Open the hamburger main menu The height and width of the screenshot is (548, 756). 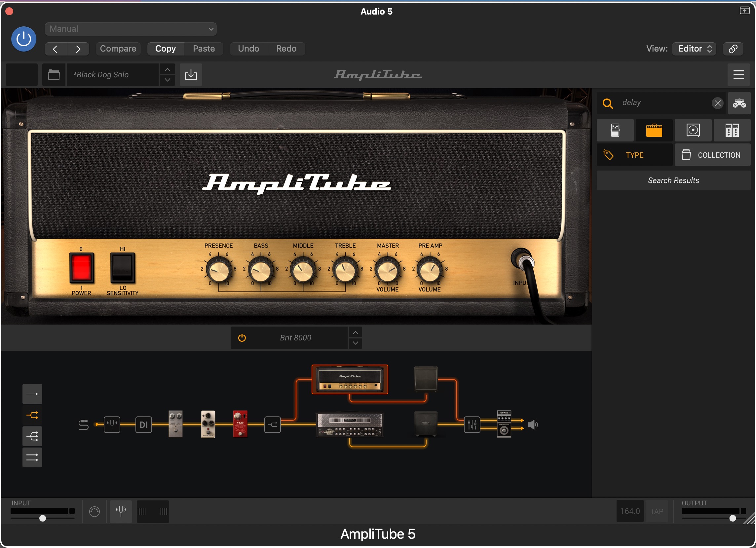click(739, 75)
